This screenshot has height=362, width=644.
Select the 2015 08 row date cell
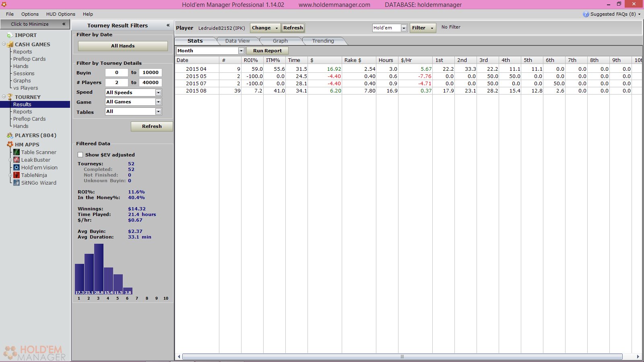tap(196, 91)
